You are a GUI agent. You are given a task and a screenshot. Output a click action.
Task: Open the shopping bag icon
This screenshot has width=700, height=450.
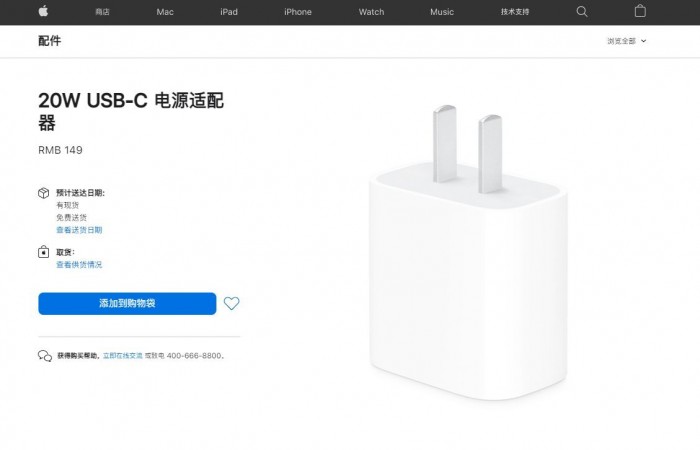640,11
